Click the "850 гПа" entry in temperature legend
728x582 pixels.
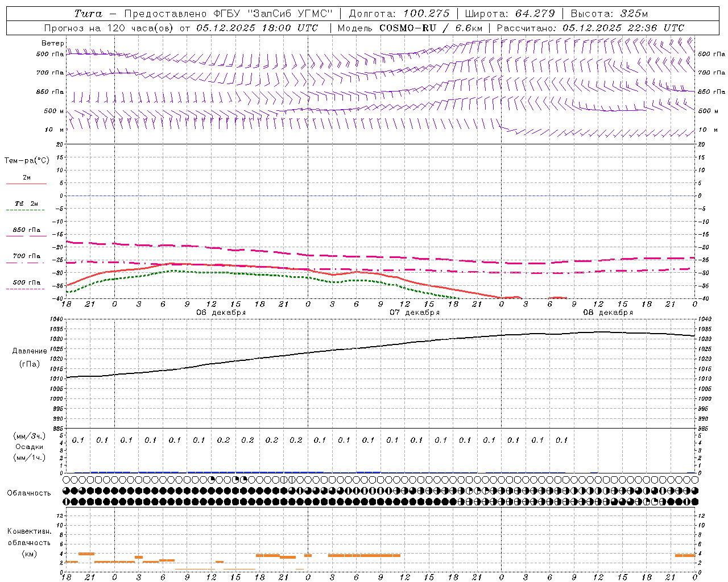pos(27,230)
